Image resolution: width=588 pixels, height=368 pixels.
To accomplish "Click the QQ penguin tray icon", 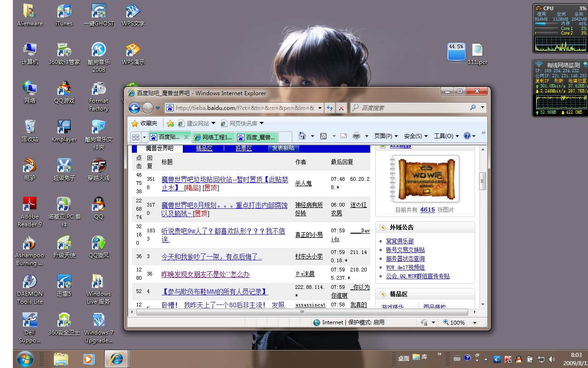I will click(x=519, y=359).
